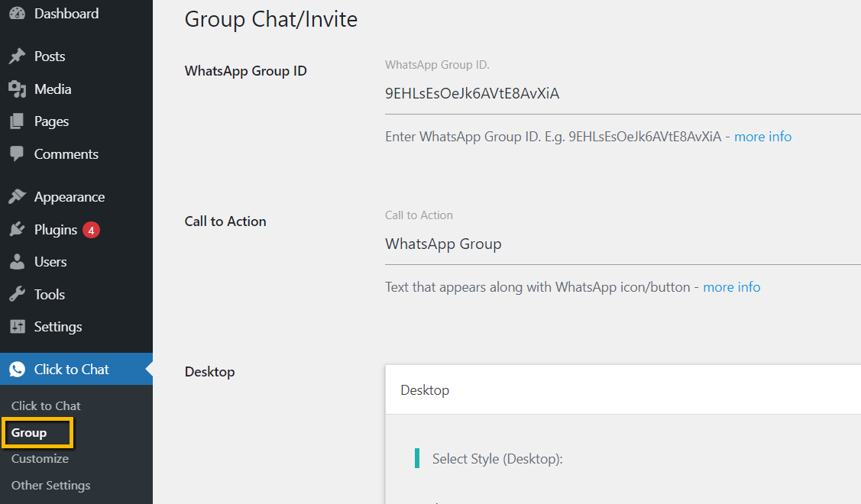Click the Comments speech bubble icon
The height and width of the screenshot is (504, 861).
[x=17, y=153]
